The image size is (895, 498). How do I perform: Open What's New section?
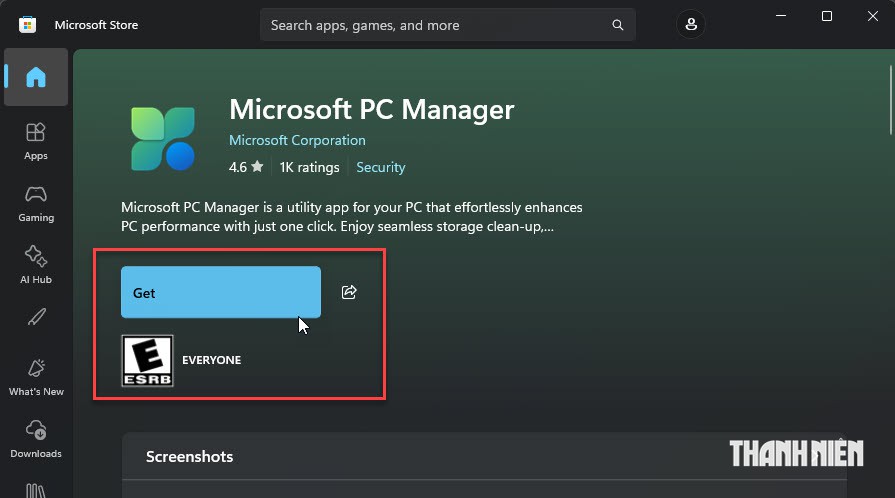(x=36, y=377)
